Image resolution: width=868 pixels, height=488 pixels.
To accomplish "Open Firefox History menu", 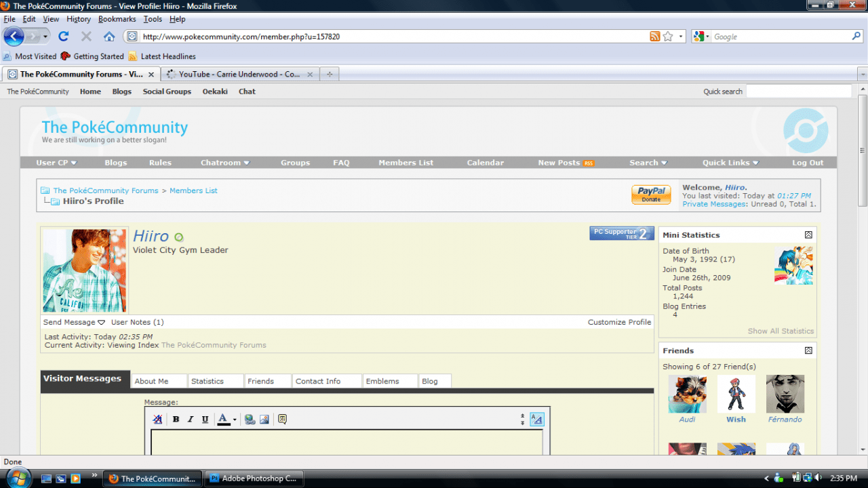I will tap(79, 19).
